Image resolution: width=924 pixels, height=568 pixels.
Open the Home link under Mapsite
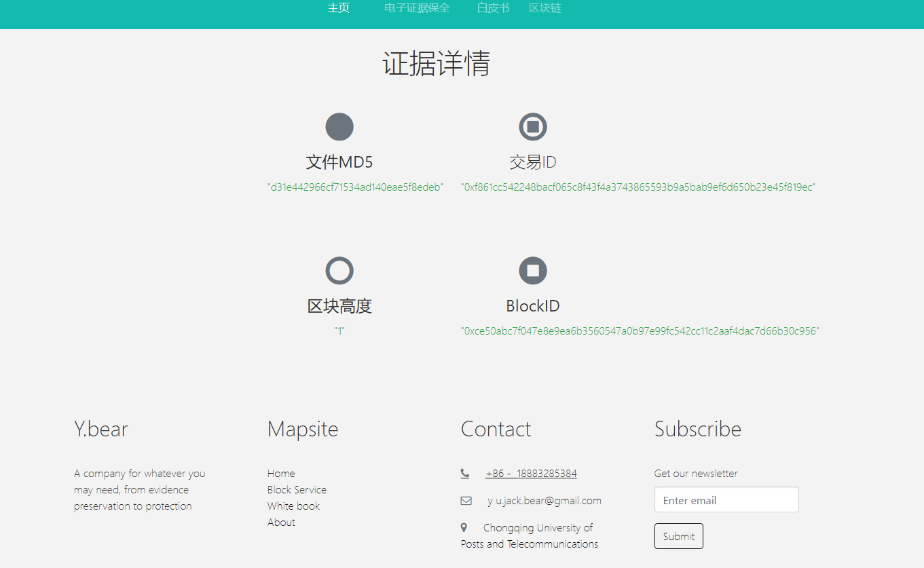[280, 473]
